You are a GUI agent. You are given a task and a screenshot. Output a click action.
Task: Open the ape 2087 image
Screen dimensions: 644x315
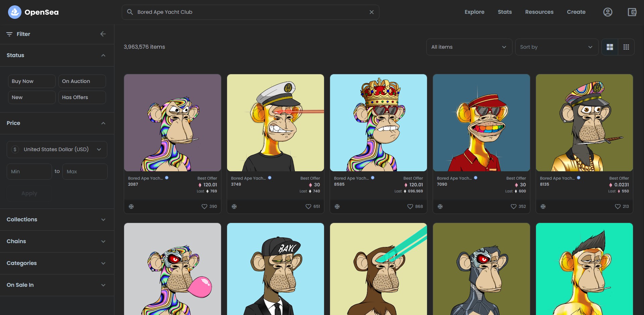pos(172,123)
